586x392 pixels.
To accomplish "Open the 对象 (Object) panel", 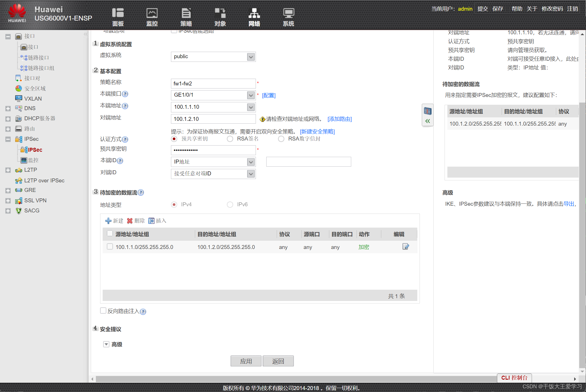I will pos(220,15).
